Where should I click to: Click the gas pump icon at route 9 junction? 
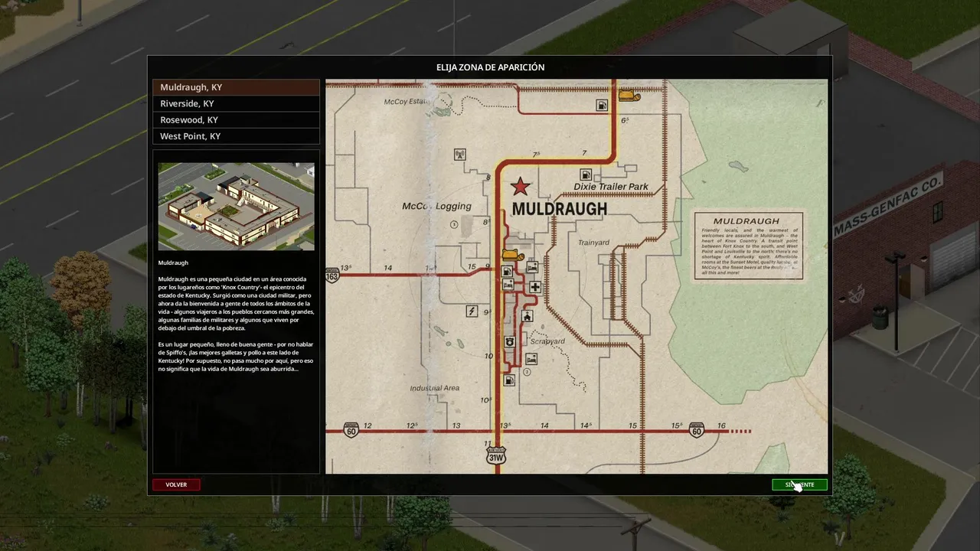[x=507, y=272]
